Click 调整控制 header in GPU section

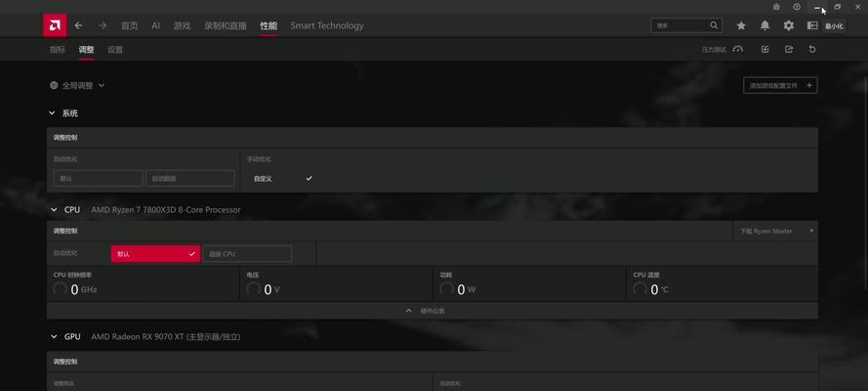65,361
